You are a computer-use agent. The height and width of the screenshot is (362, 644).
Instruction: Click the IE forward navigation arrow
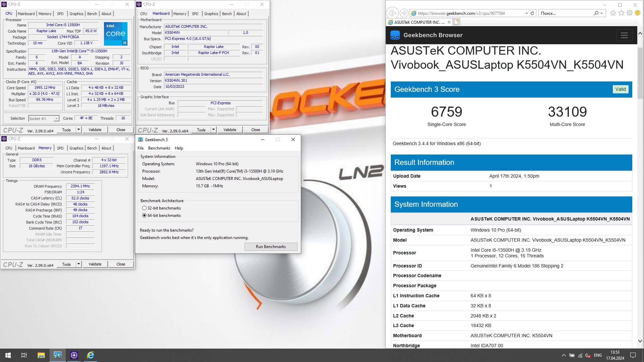click(x=404, y=13)
